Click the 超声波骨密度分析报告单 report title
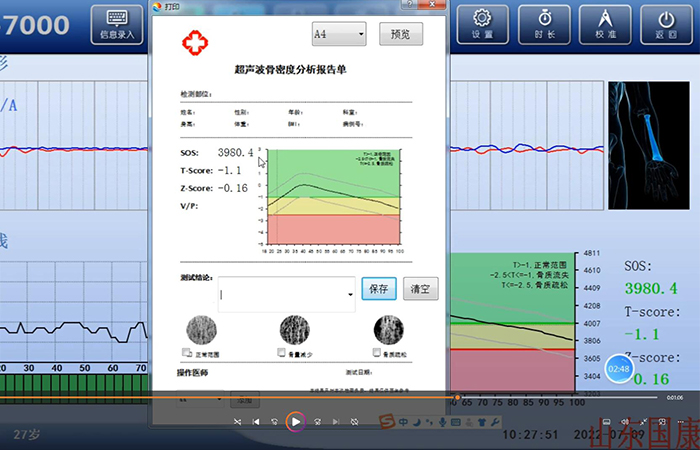 (x=291, y=70)
